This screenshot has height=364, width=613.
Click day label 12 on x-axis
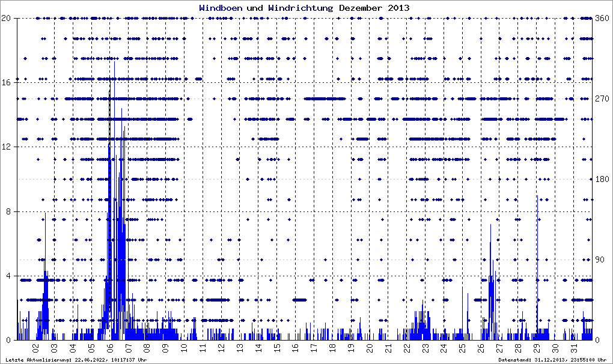221,348
